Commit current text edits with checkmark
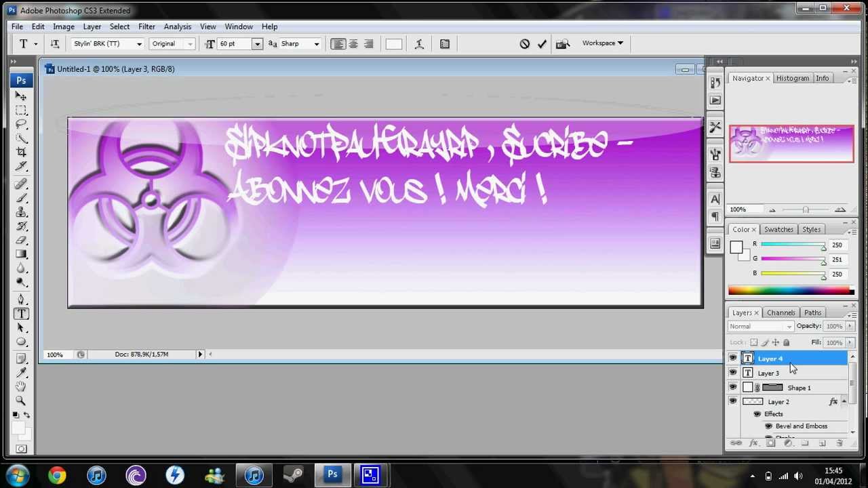 point(542,44)
